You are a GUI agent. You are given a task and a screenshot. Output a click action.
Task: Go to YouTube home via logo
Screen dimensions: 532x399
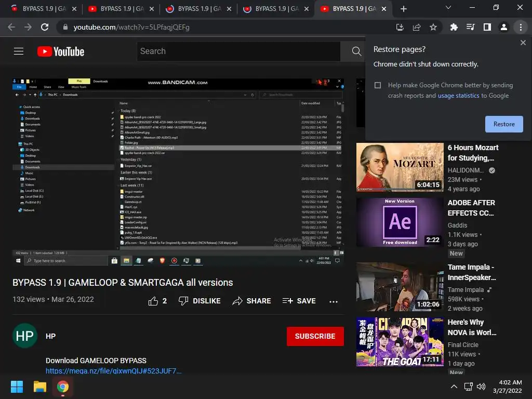point(61,51)
